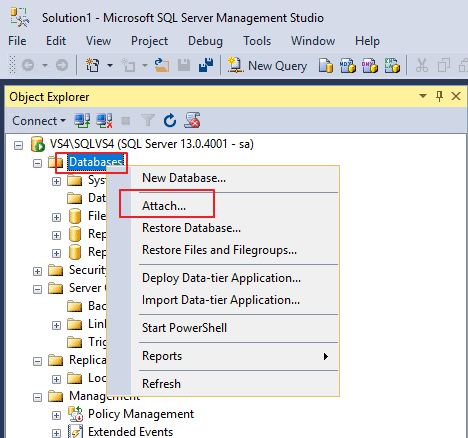Click the Cut scissors icon

point(422,65)
